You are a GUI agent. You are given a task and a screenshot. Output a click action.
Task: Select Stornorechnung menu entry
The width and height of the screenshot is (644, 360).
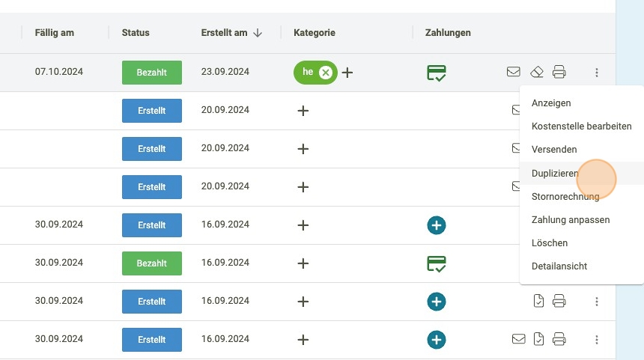(565, 197)
